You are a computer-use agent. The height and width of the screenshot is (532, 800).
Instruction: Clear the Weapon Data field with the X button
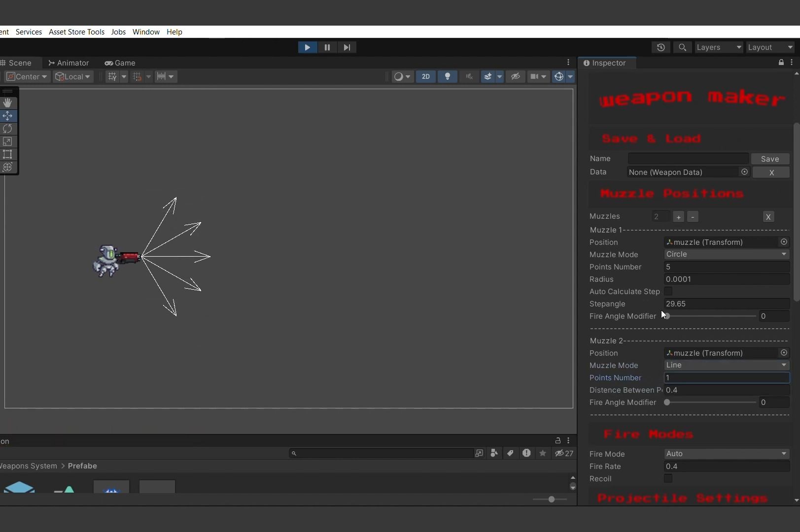(x=771, y=172)
